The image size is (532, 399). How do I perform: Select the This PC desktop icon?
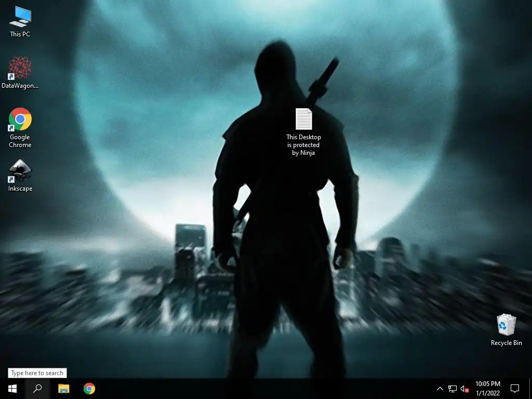pos(20,22)
